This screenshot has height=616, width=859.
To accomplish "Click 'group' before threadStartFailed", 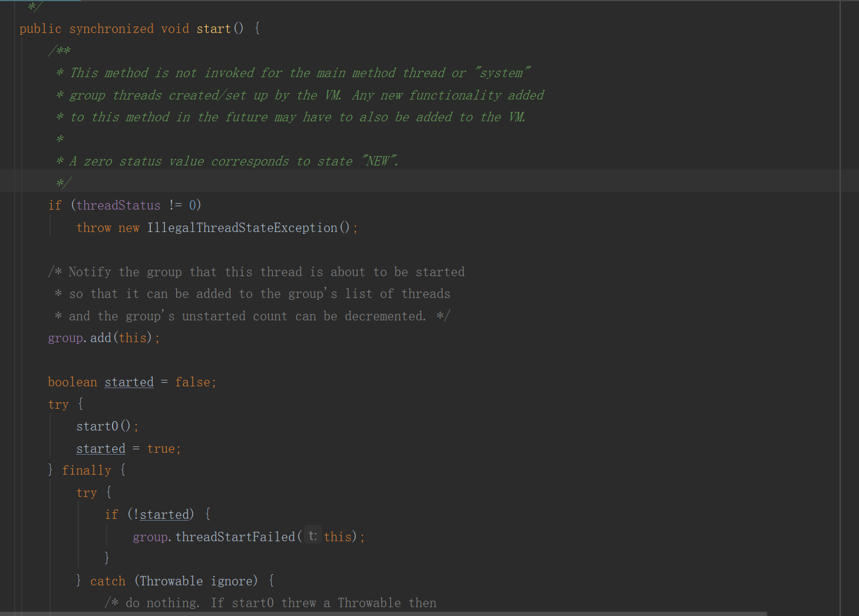I will (150, 537).
